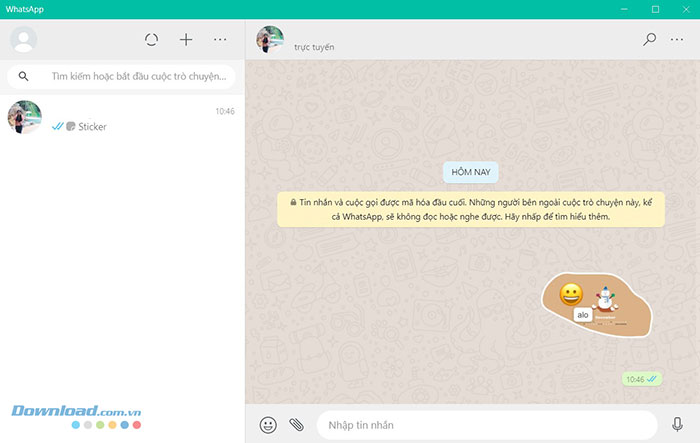Open your own profile avatar
700x443 pixels.
pos(24,39)
